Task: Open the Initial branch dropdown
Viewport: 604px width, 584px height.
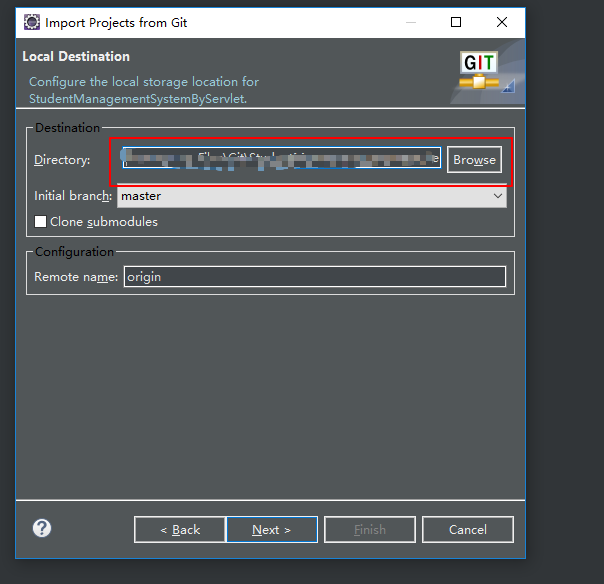Action: pos(312,196)
